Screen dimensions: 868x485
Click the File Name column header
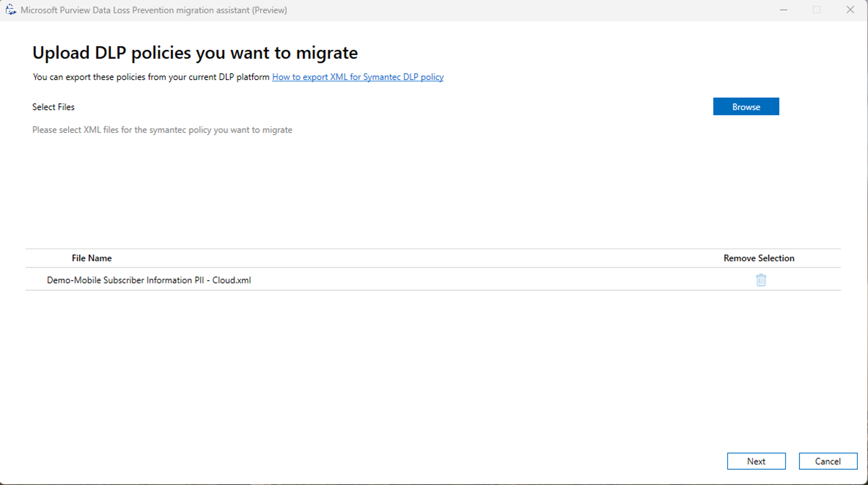click(x=92, y=258)
